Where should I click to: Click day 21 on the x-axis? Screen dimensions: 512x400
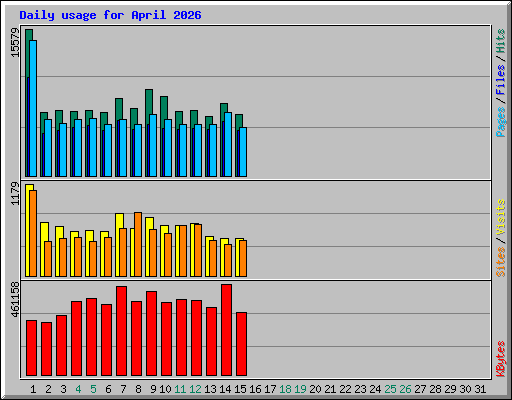pos(330,389)
